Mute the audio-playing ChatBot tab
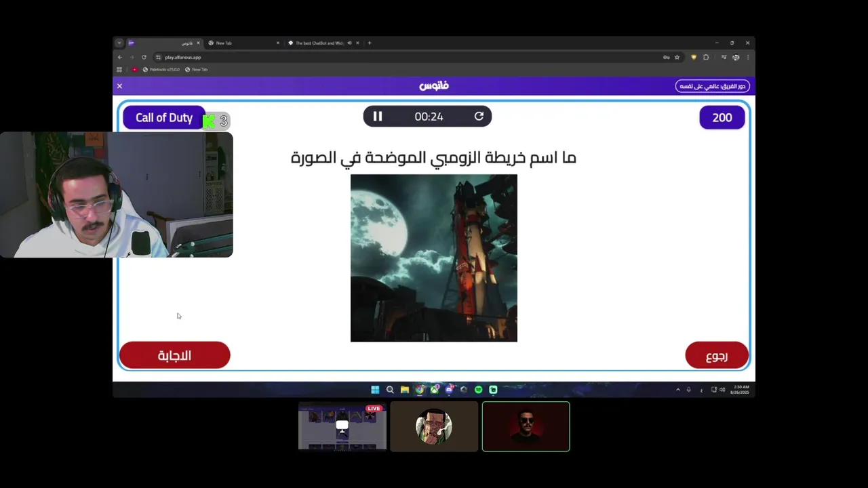The image size is (868, 488). 349,43
